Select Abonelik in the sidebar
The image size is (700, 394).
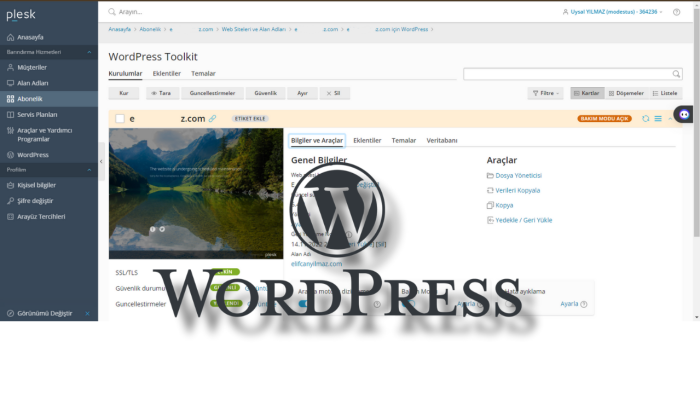(29, 99)
